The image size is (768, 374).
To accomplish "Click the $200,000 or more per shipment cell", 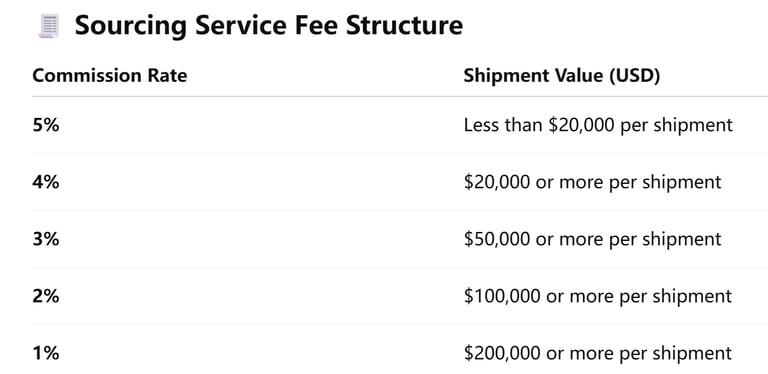I will (x=598, y=353).
